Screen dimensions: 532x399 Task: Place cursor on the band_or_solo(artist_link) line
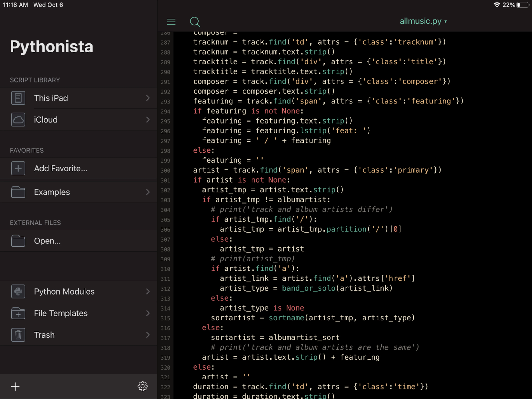point(306,288)
